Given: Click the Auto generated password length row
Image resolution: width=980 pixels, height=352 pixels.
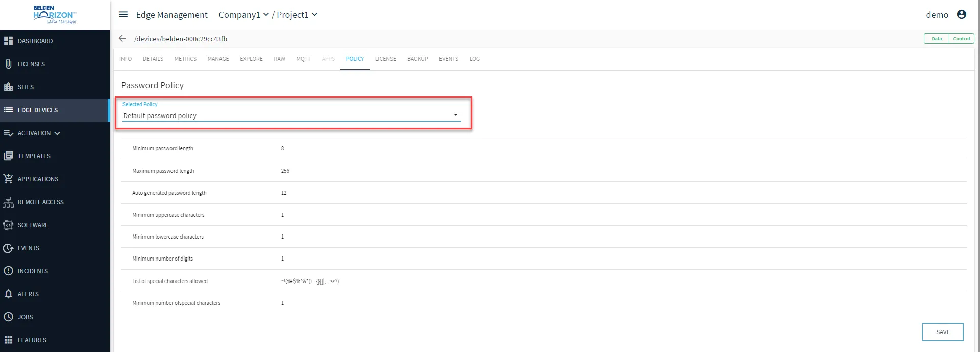Looking at the screenshot, I should pyautogui.click(x=544, y=193).
